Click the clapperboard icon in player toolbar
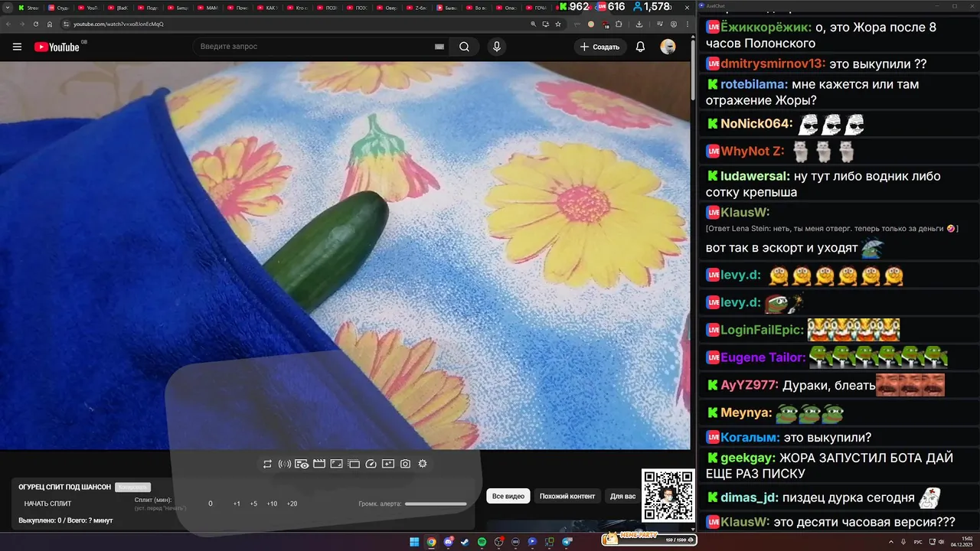This screenshot has height=551, width=980. pos(319,464)
